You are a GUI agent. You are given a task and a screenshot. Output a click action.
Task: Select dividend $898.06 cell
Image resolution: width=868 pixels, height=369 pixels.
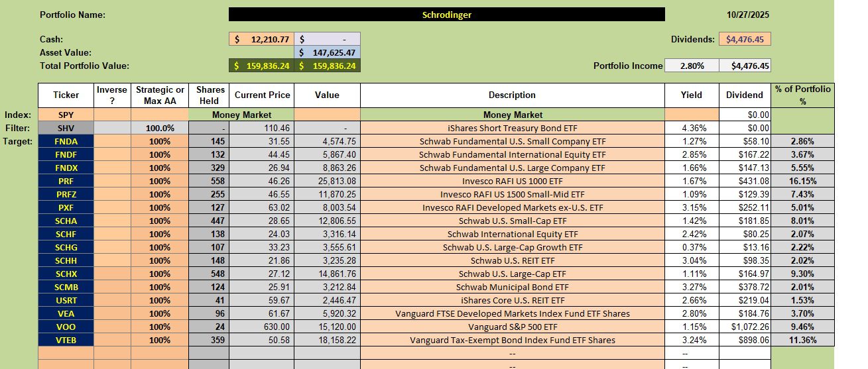click(x=745, y=340)
